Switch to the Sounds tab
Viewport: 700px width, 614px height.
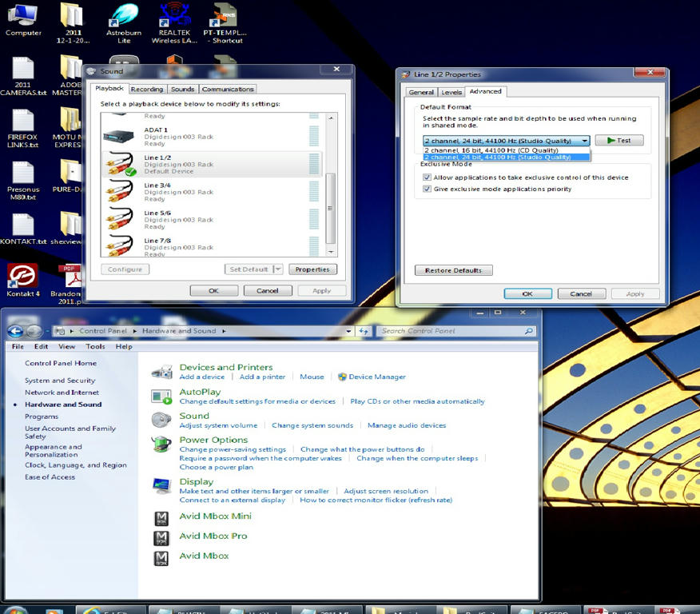pos(182,90)
